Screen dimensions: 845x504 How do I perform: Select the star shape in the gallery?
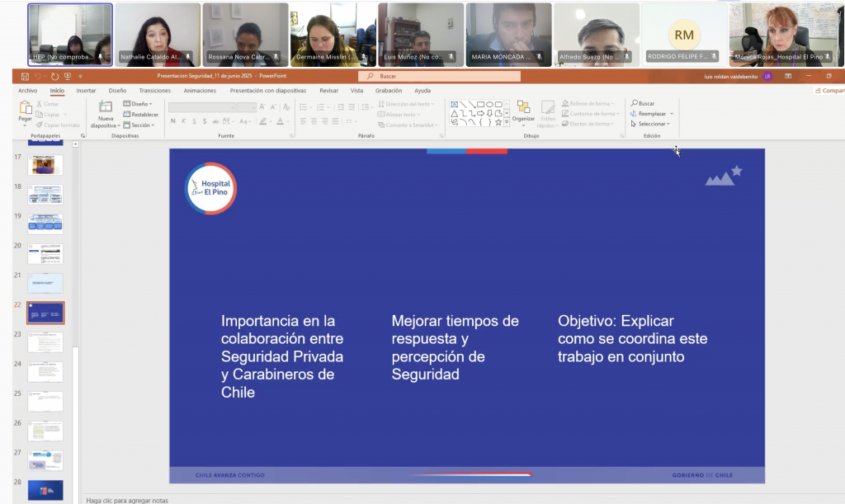click(x=498, y=122)
